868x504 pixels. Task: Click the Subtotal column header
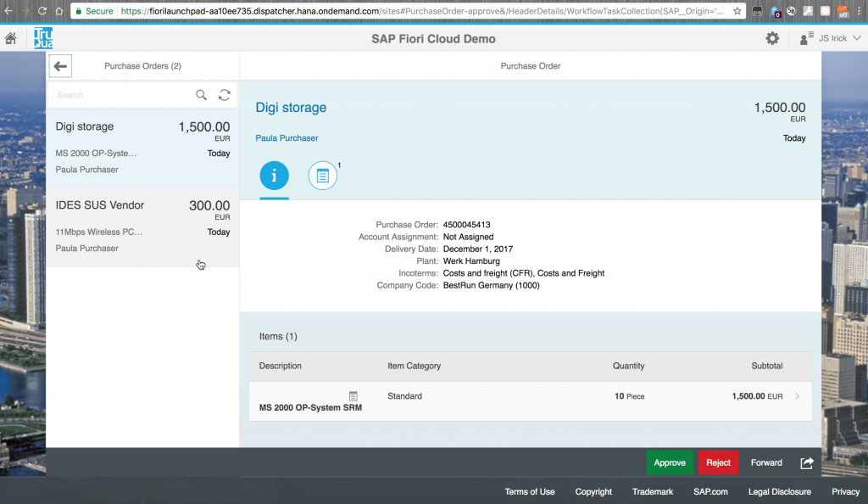pyautogui.click(x=766, y=366)
